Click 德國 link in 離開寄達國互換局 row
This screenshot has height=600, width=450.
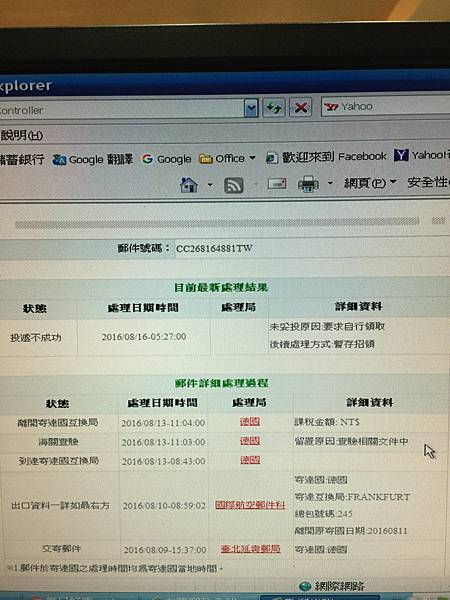click(250, 422)
